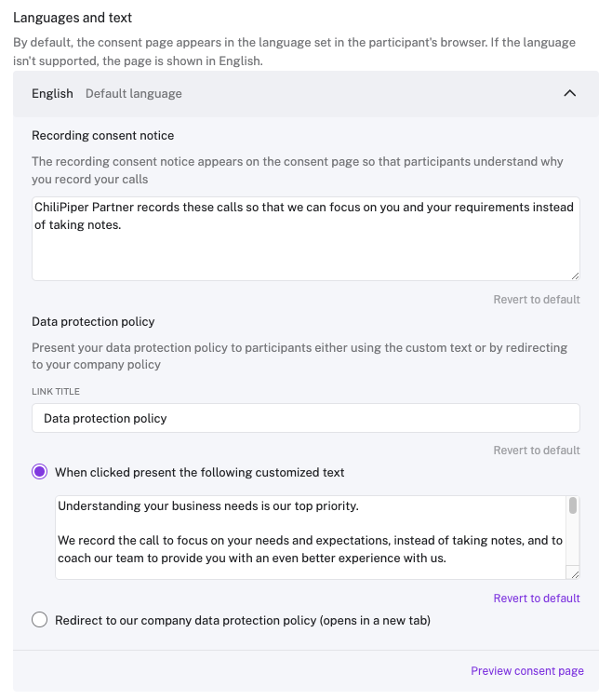
Task: Open the Preview consent page link
Action: pyautogui.click(x=526, y=671)
